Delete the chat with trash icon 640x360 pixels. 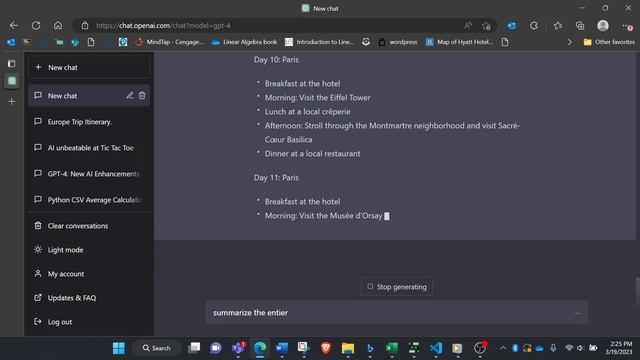[x=142, y=96]
